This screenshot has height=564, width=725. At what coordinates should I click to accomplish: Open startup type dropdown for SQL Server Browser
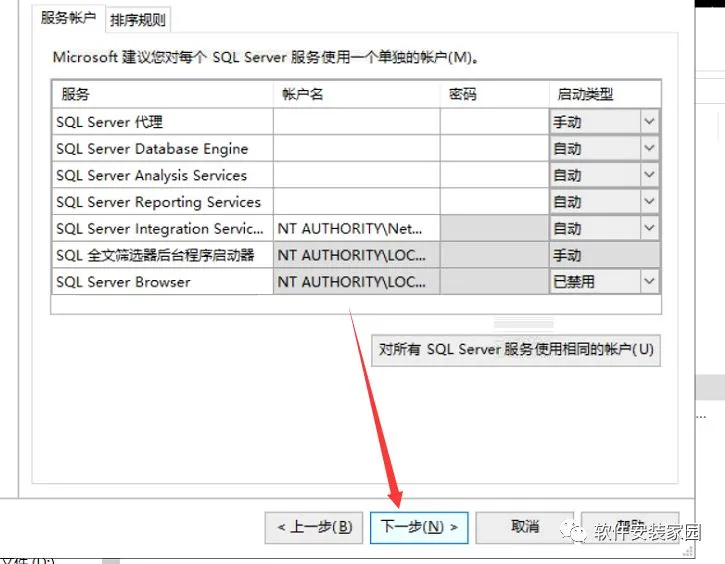coord(649,282)
